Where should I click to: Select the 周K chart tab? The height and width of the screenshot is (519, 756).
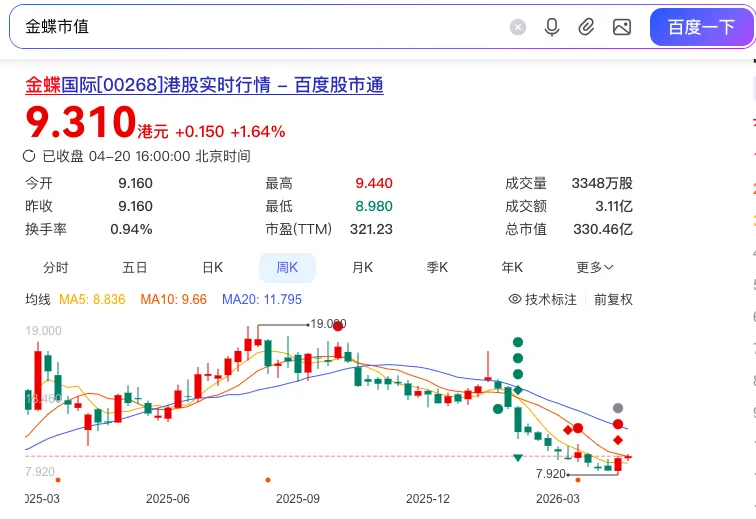pyautogui.click(x=287, y=267)
